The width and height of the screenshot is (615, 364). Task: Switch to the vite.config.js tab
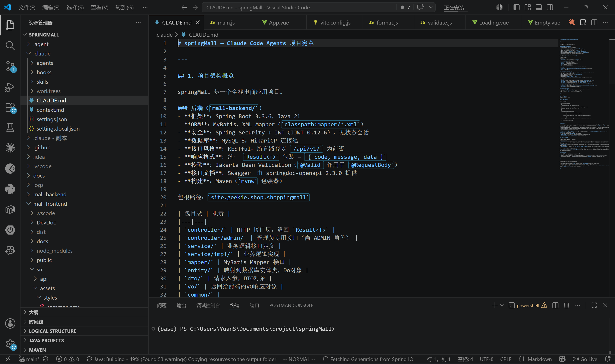(335, 23)
